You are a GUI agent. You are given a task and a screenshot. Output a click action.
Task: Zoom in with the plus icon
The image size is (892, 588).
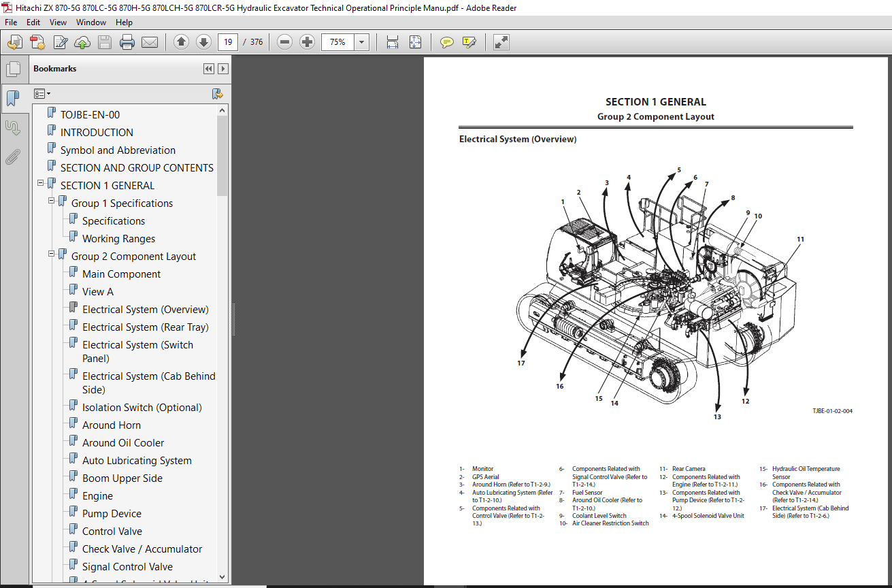coord(307,42)
